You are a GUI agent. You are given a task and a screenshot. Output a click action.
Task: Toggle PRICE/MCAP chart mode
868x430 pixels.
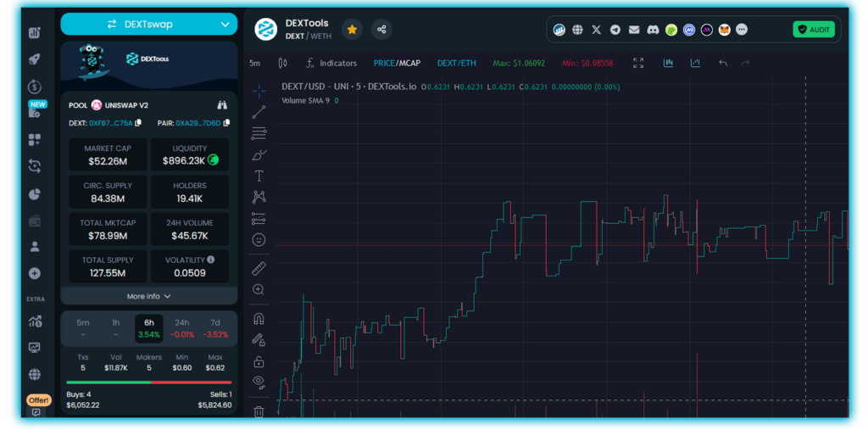pyautogui.click(x=397, y=63)
